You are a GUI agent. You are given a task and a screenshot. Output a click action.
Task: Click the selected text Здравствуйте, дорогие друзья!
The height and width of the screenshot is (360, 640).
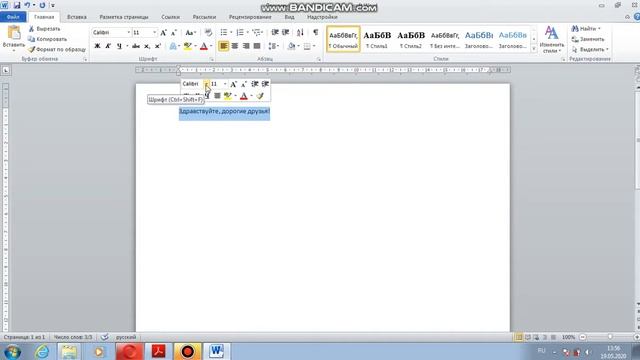tap(224, 111)
